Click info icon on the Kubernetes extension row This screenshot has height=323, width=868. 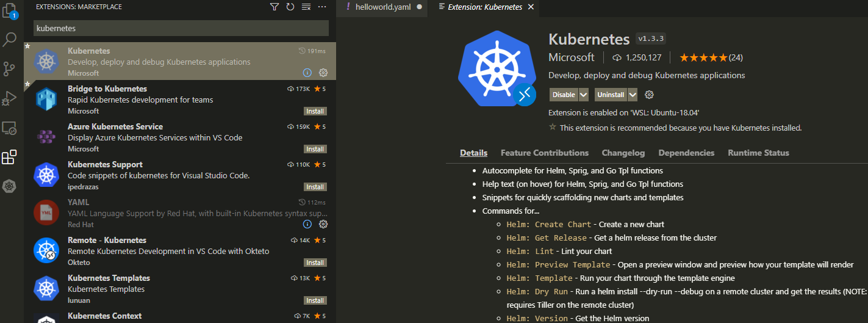pyautogui.click(x=307, y=73)
